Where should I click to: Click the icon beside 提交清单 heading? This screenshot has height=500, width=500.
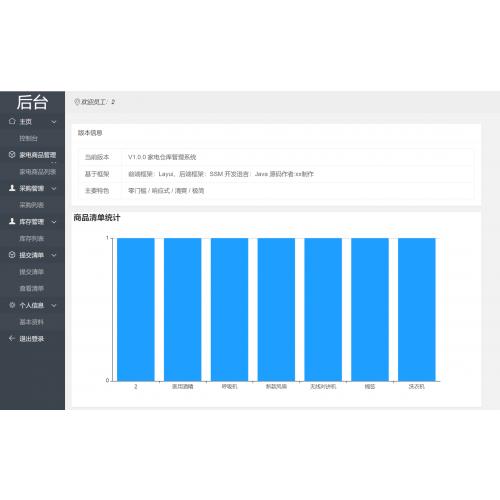[x=12, y=255]
